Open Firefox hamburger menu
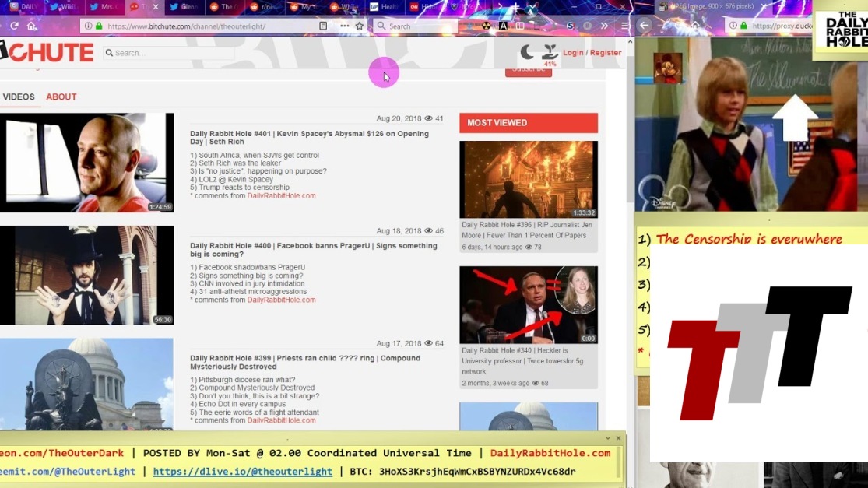 (x=624, y=26)
